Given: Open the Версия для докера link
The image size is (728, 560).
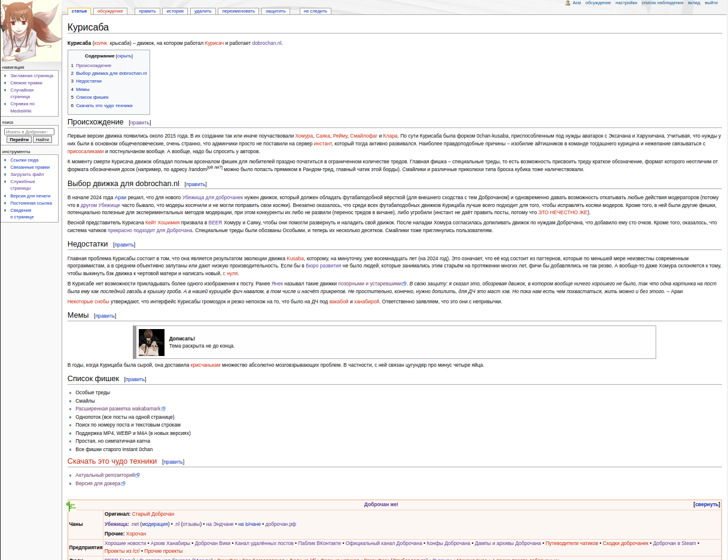Looking at the screenshot, I should point(98,483).
